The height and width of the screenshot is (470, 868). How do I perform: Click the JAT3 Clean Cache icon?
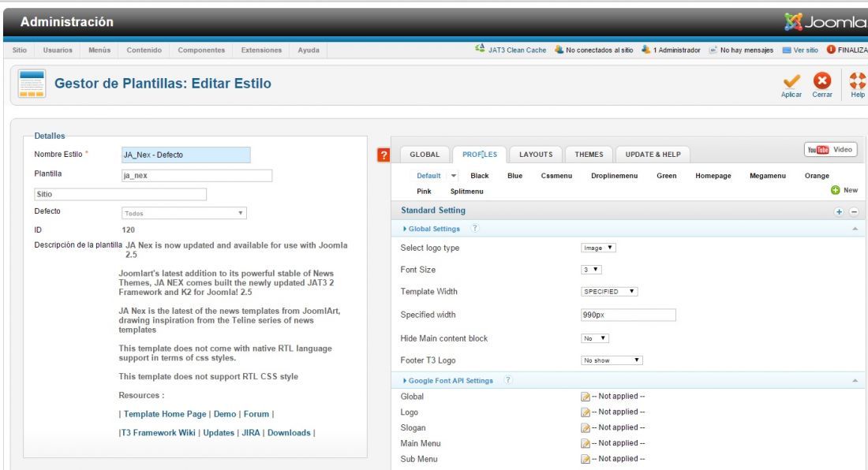(480, 49)
